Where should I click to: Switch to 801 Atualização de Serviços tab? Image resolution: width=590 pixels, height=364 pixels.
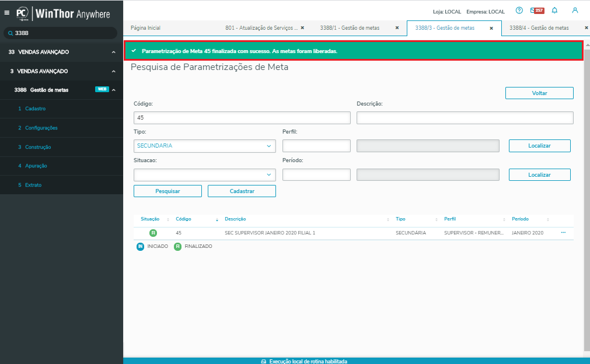pyautogui.click(x=261, y=28)
